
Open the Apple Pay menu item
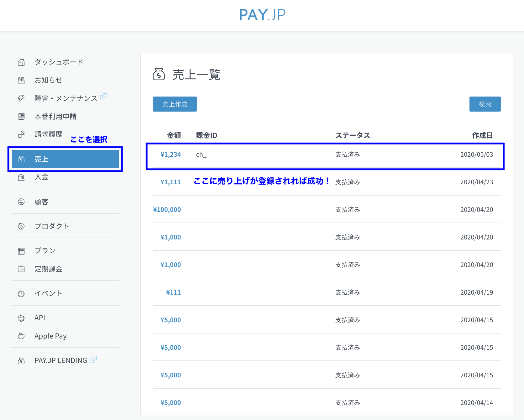click(x=50, y=336)
